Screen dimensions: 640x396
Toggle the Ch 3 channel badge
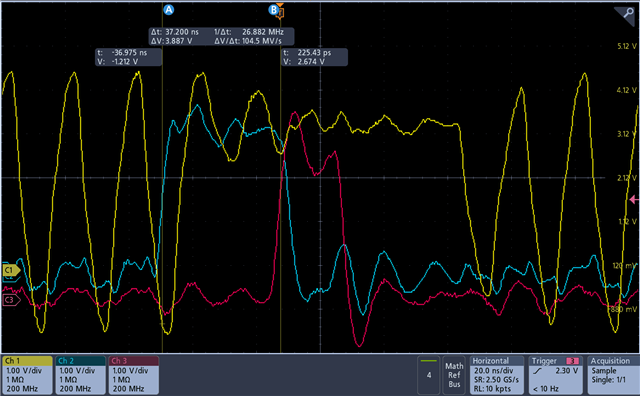pos(133,375)
